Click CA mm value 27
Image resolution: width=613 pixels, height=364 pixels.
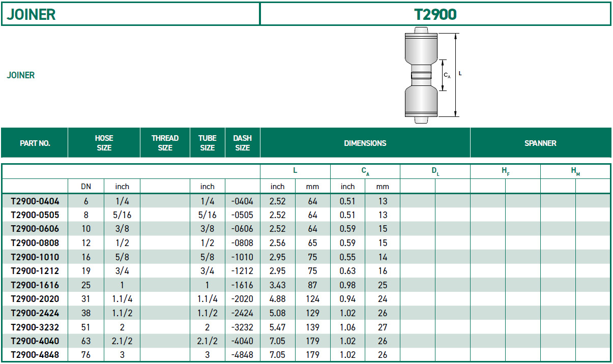(383, 327)
